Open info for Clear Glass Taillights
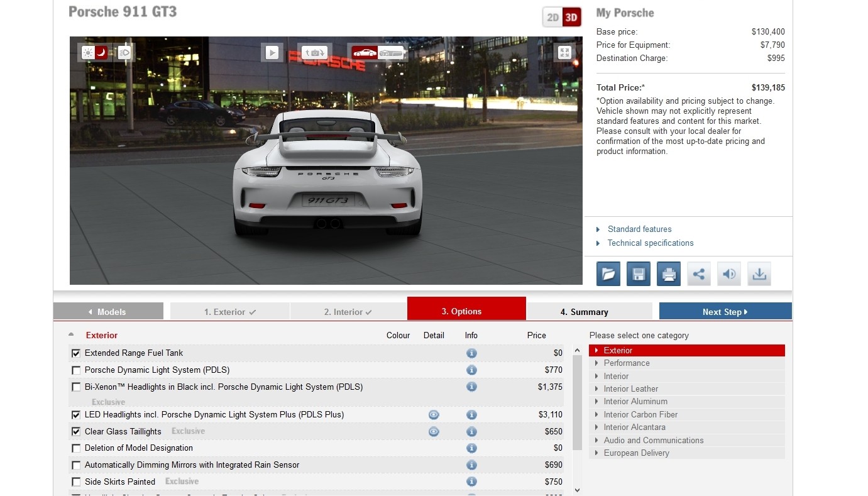Image resolution: width=868 pixels, height=496 pixels. click(471, 432)
